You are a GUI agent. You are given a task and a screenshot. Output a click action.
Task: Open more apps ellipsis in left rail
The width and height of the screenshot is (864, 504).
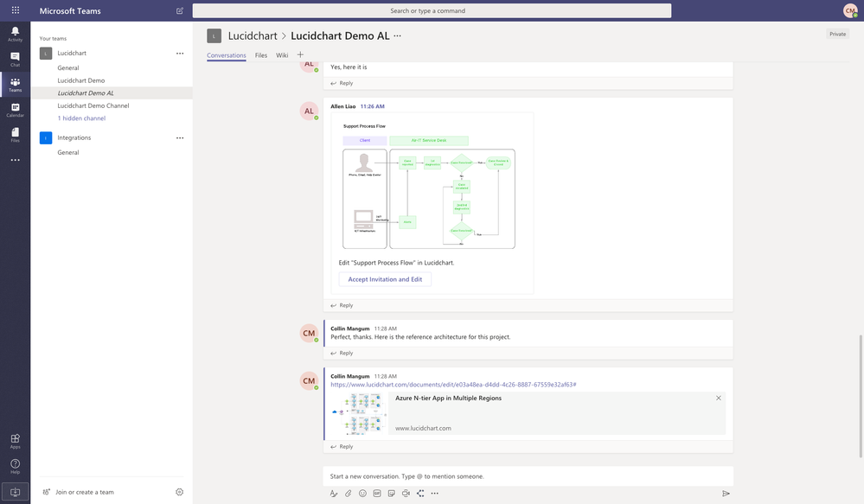pyautogui.click(x=15, y=160)
